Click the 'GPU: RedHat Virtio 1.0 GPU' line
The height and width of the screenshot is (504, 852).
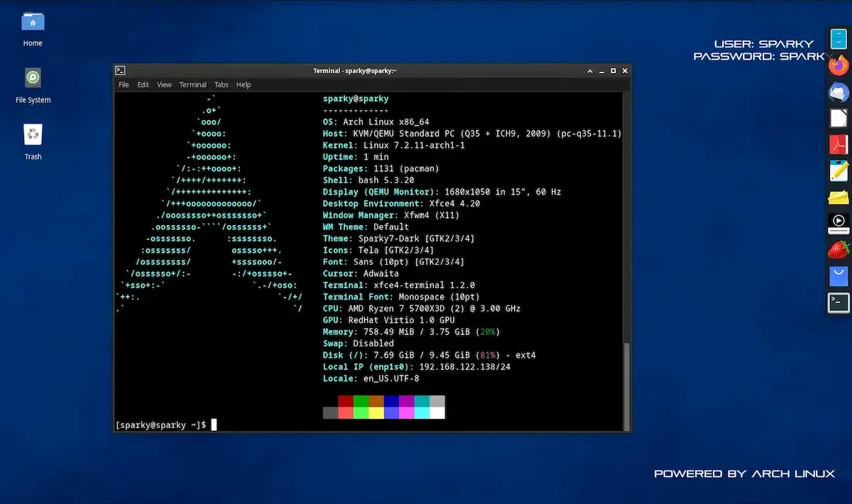click(389, 320)
